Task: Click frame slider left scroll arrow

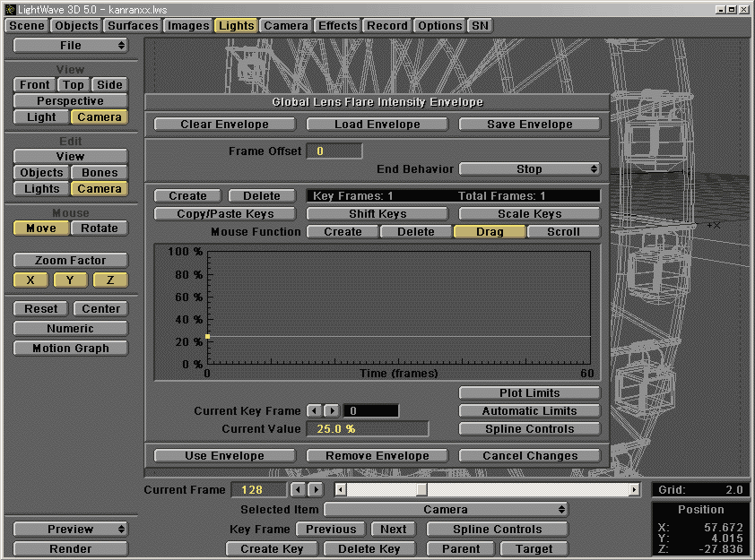Action: [x=341, y=489]
